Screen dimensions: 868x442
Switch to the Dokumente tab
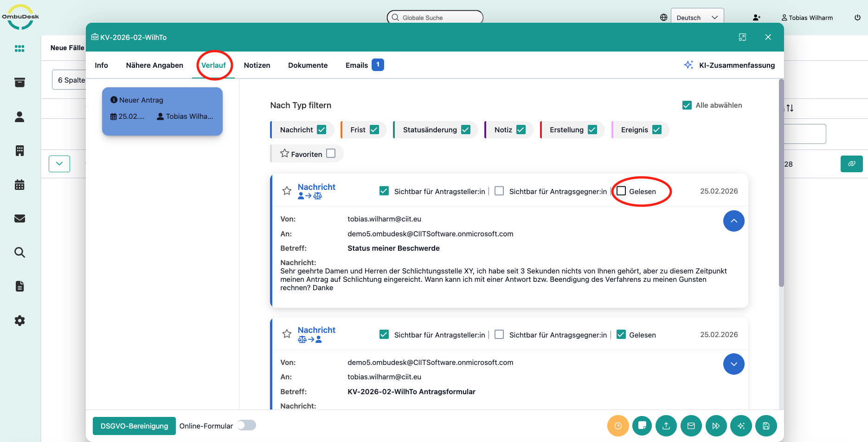[308, 65]
